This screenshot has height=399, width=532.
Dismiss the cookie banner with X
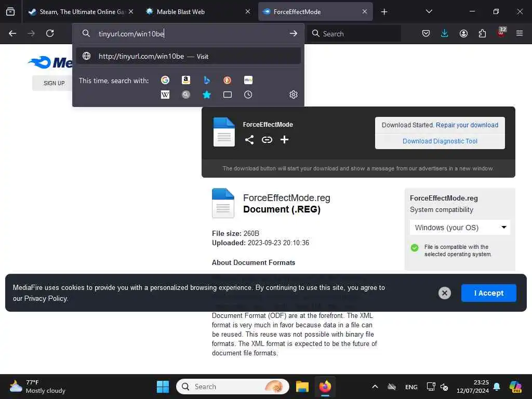445,293
